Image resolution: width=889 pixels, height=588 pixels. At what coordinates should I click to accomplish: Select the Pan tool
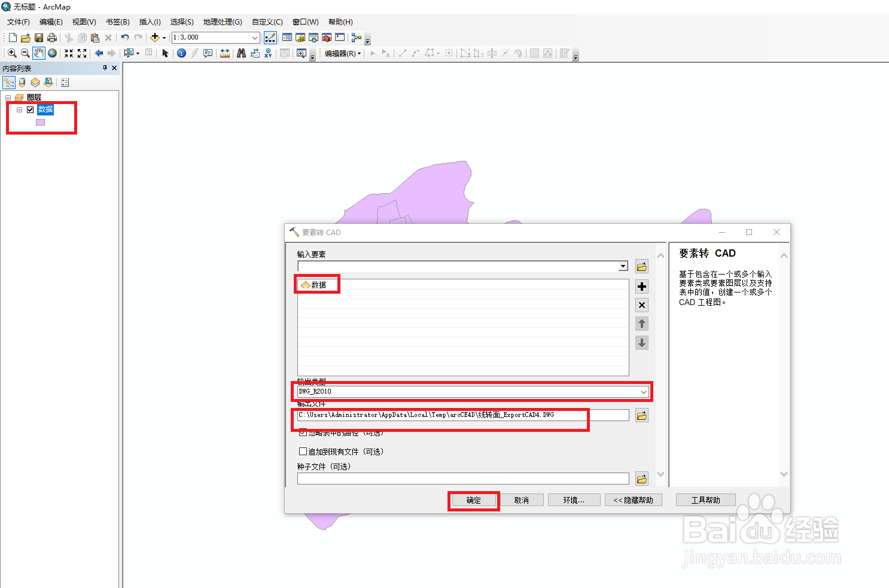pyautogui.click(x=38, y=53)
